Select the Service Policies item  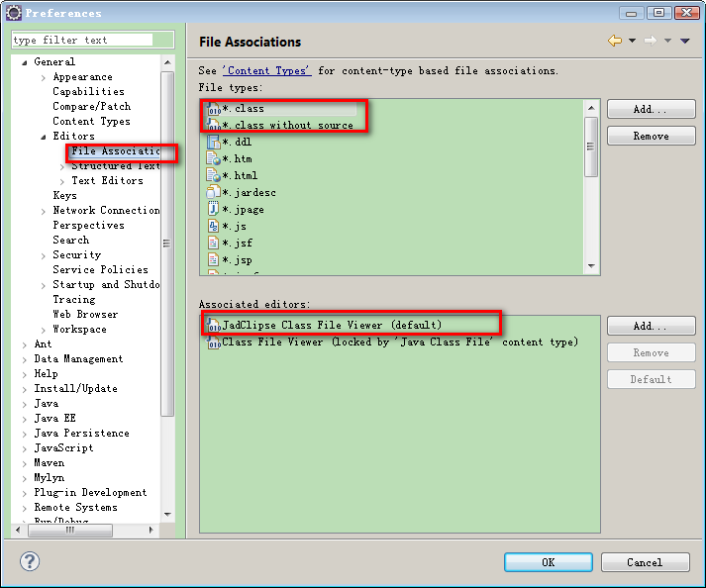[x=100, y=269]
